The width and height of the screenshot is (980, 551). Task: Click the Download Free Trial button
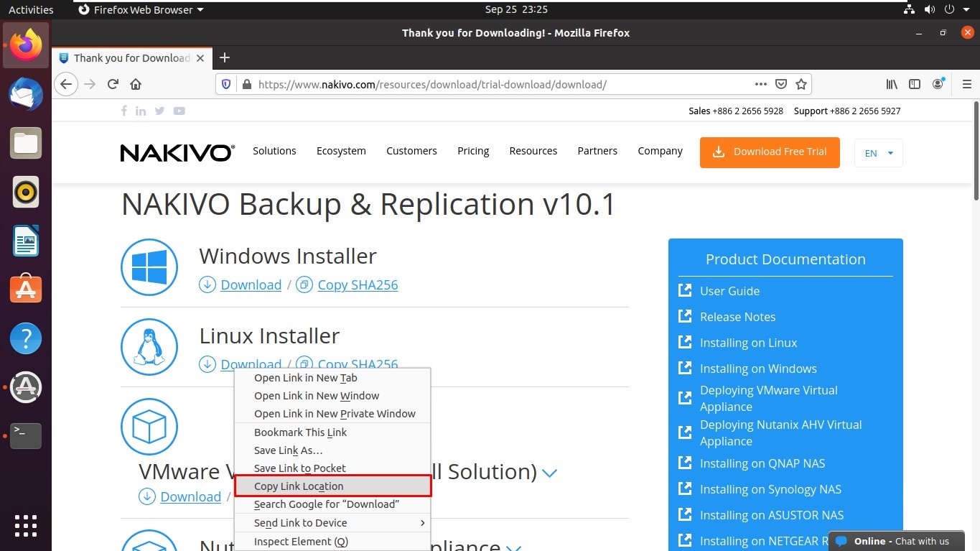770,152
